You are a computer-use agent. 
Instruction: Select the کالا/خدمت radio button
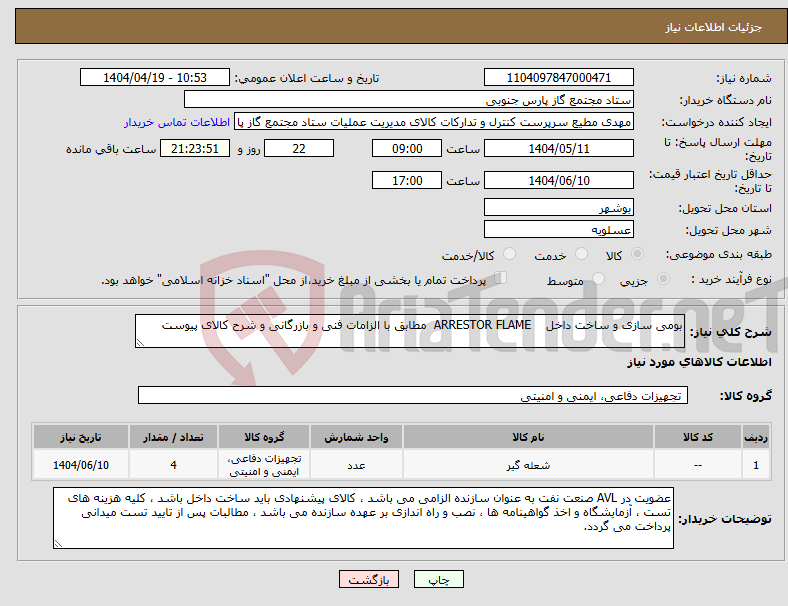510,254
